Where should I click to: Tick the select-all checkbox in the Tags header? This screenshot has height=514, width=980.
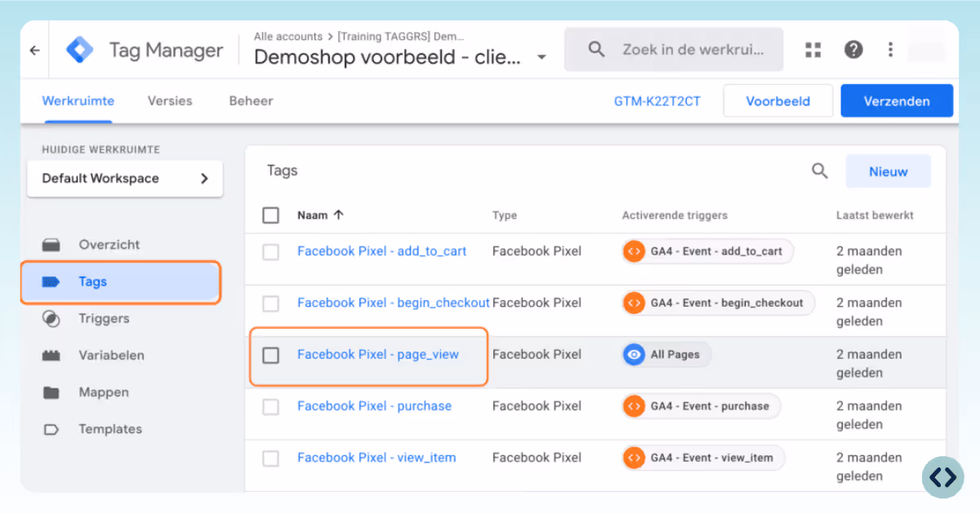pyautogui.click(x=270, y=215)
